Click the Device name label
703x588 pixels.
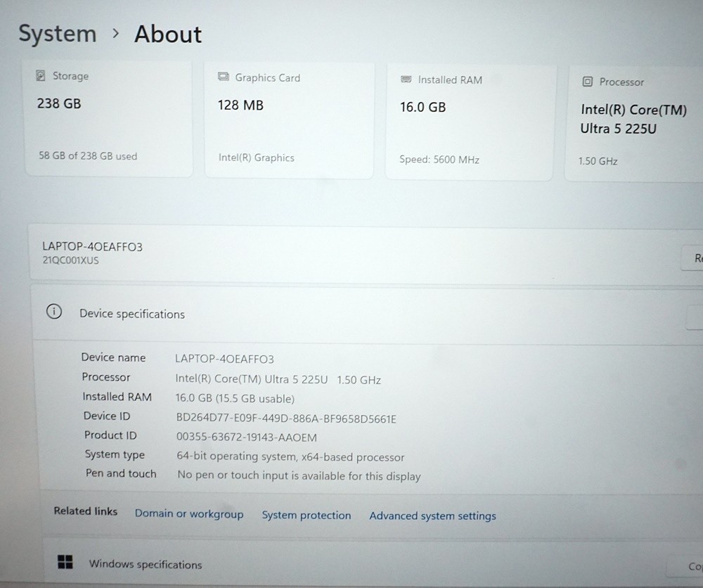click(113, 357)
